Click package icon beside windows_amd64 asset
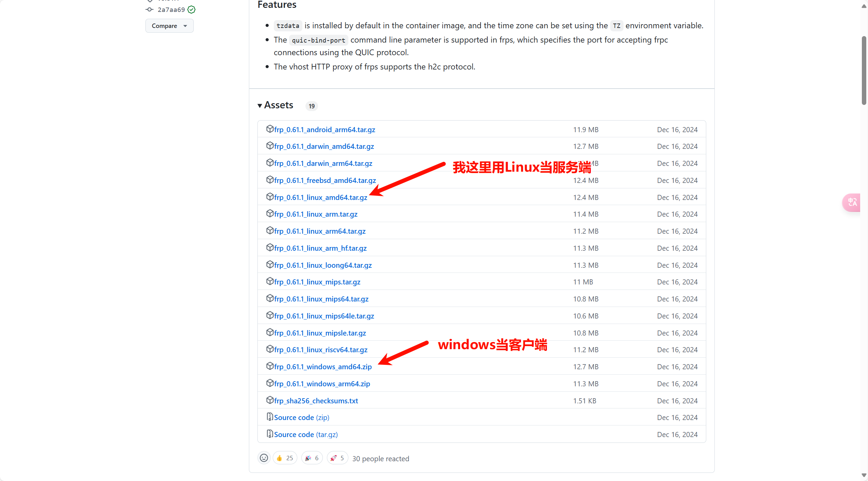This screenshot has width=868, height=481. (270, 366)
